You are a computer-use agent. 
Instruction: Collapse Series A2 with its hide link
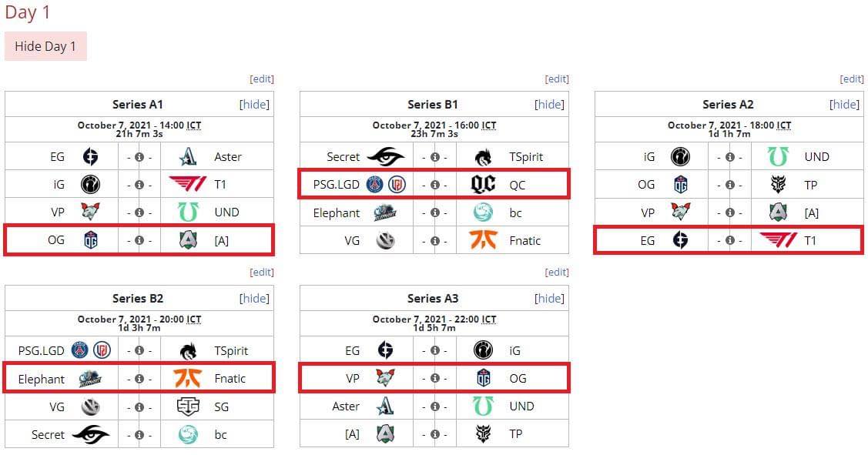click(844, 105)
